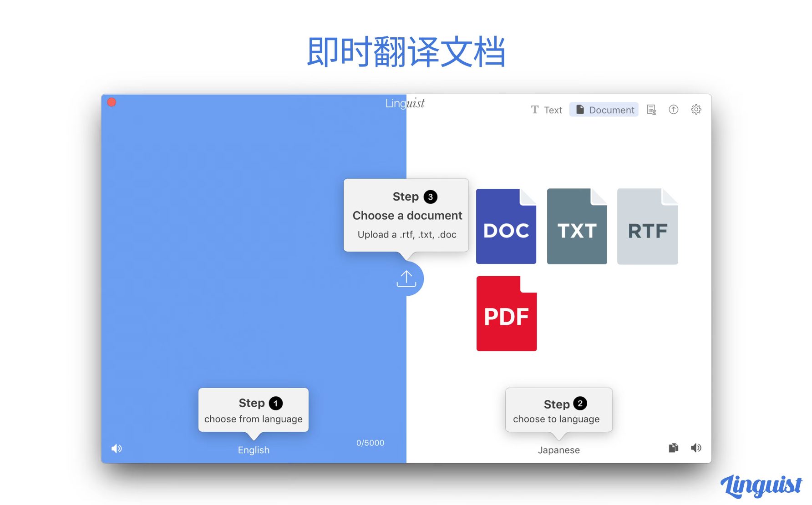Select the red PDF file icon
Viewport: 812px width, 505px height.
506,314
